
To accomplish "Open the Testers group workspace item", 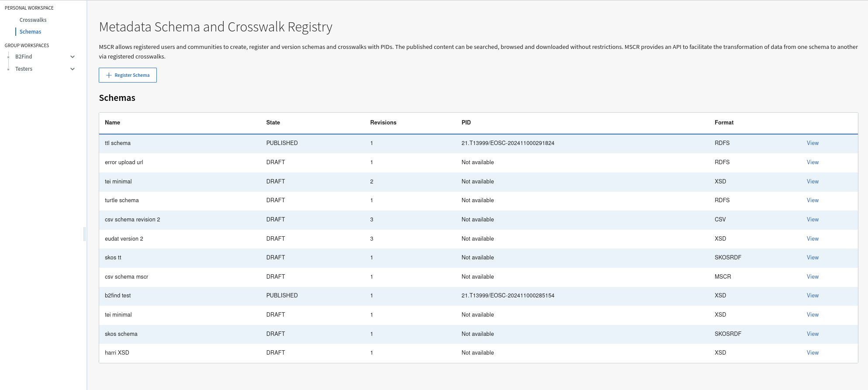I will [24, 69].
